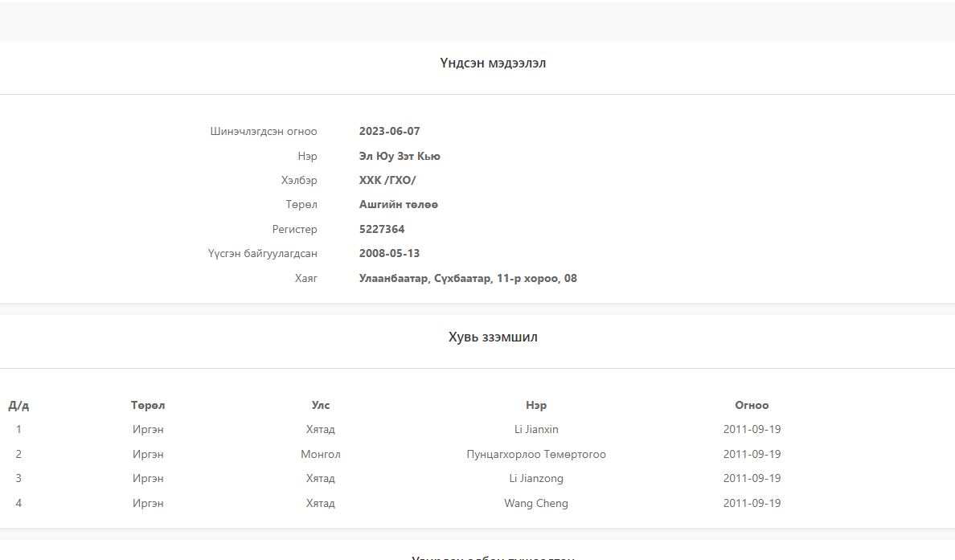Click the ХХК /ГХО/ form value
This screenshot has height=560, width=955.
click(x=387, y=180)
